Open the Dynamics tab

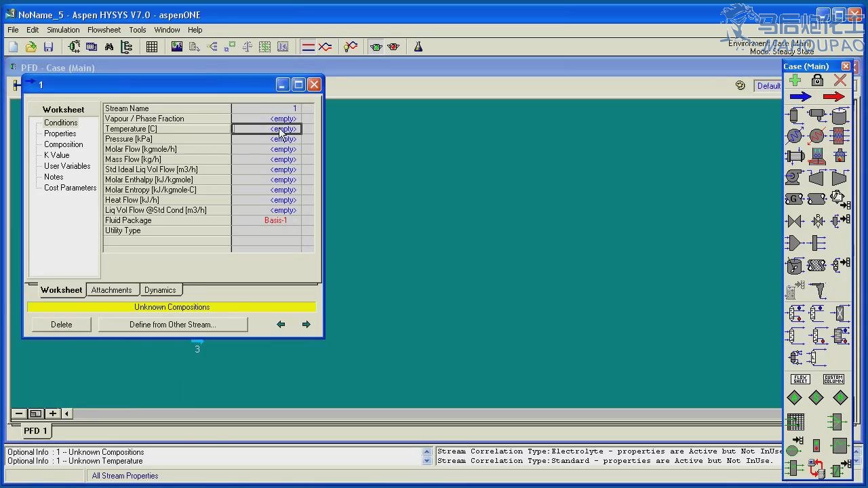coord(160,290)
